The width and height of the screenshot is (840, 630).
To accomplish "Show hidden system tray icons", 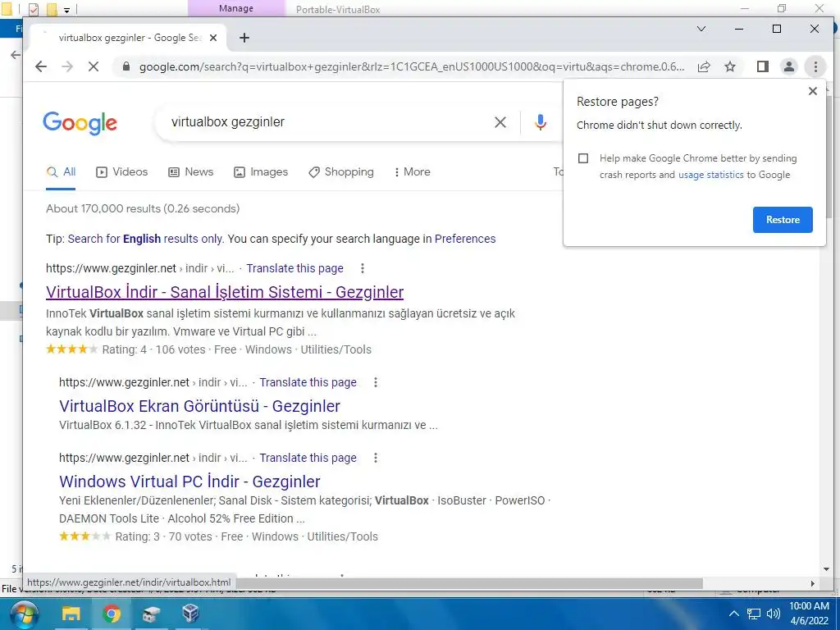I will 734,614.
